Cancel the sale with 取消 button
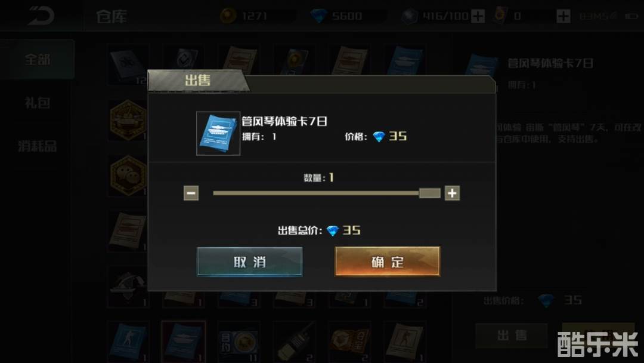This screenshot has height=363, width=644. tap(250, 262)
